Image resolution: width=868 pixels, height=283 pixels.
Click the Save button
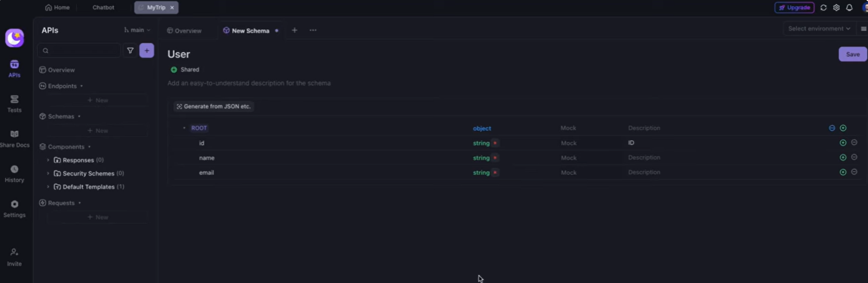click(x=852, y=54)
